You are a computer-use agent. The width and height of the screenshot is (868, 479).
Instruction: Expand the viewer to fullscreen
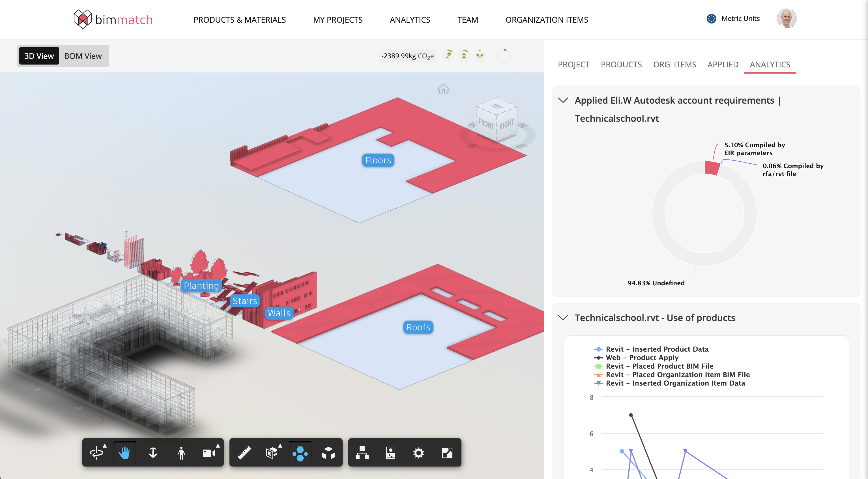click(x=447, y=453)
